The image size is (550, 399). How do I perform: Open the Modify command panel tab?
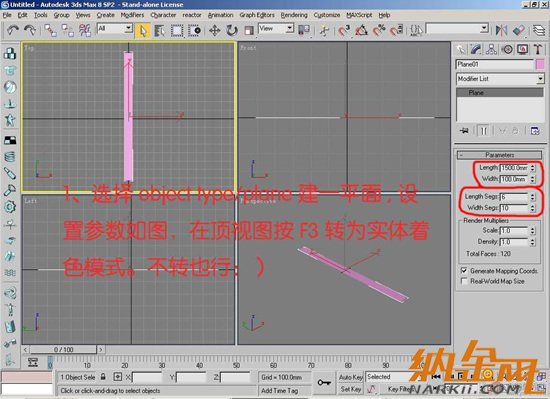tap(476, 49)
